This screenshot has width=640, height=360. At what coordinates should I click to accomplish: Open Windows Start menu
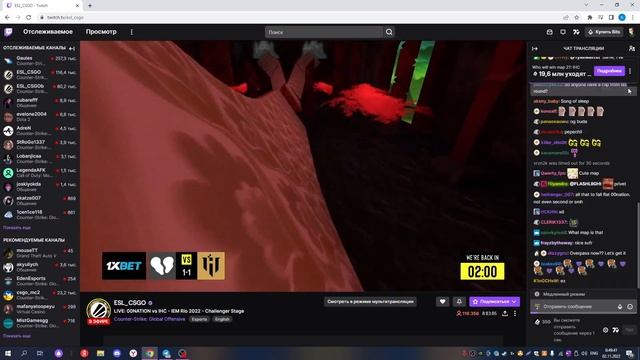tap(8, 353)
